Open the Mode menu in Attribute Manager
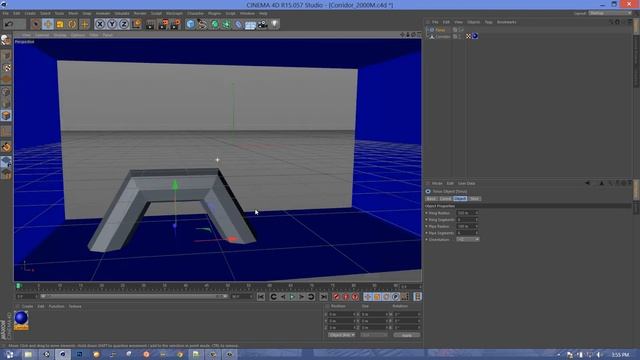Viewport: 640px width, 360px height. [437, 184]
